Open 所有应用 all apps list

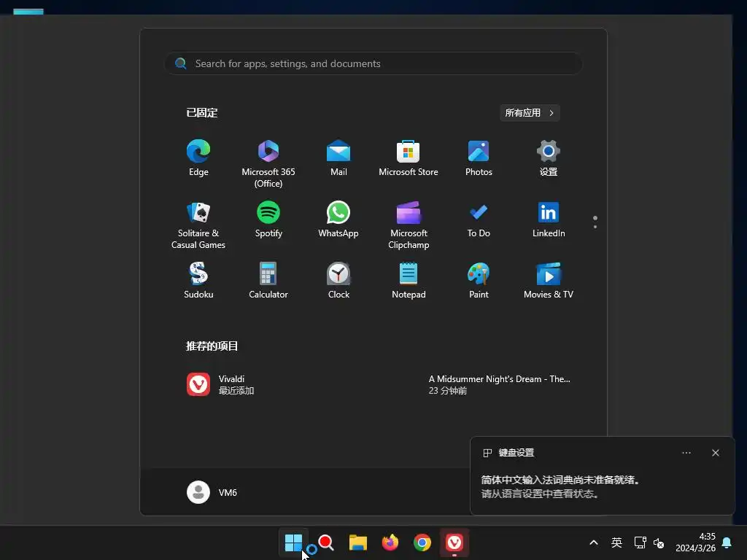[x=530, y=113]
